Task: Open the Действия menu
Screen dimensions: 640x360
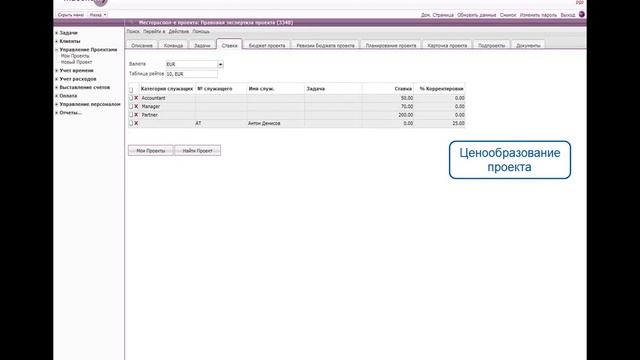Action: point(179,31)
